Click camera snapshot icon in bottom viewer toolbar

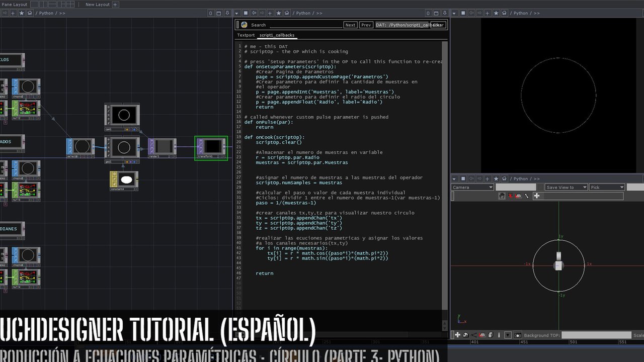[518, 335]
